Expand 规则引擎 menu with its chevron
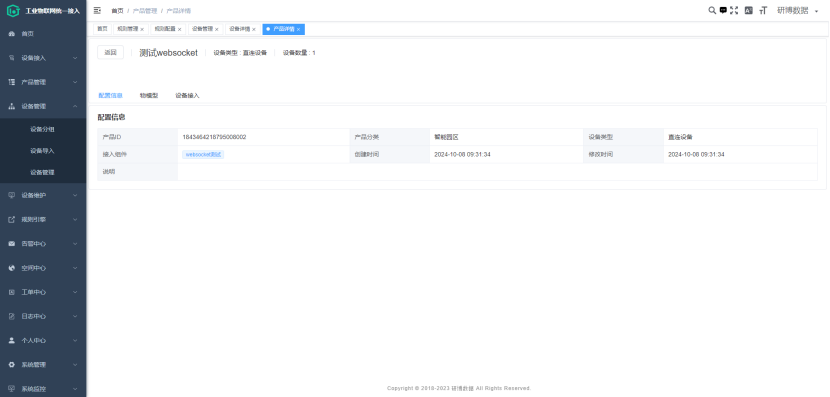This screenshot has height=397, width=830. point(75,220)
